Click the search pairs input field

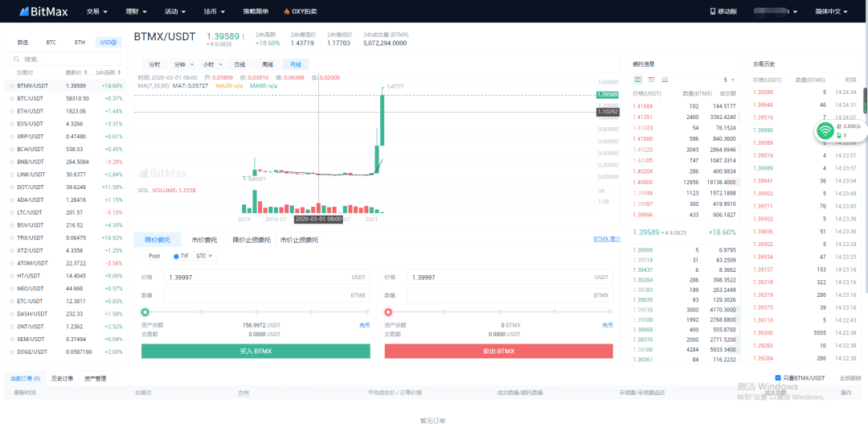(x=66, y=59)
